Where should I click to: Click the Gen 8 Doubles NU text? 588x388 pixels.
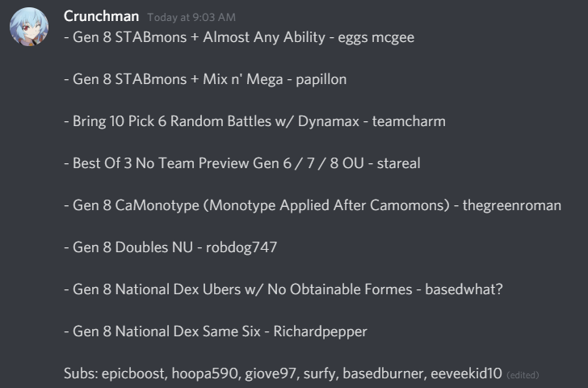(x=128, y=247)
